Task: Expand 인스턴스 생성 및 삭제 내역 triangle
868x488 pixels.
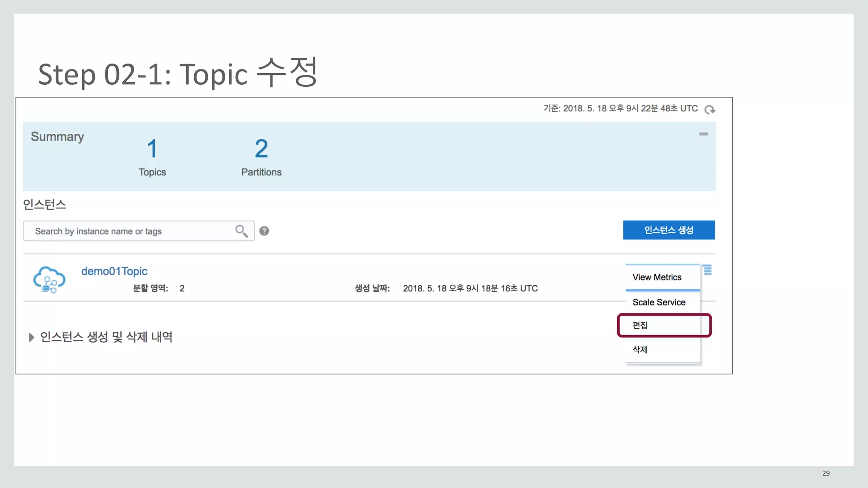Action: [31, 337]
